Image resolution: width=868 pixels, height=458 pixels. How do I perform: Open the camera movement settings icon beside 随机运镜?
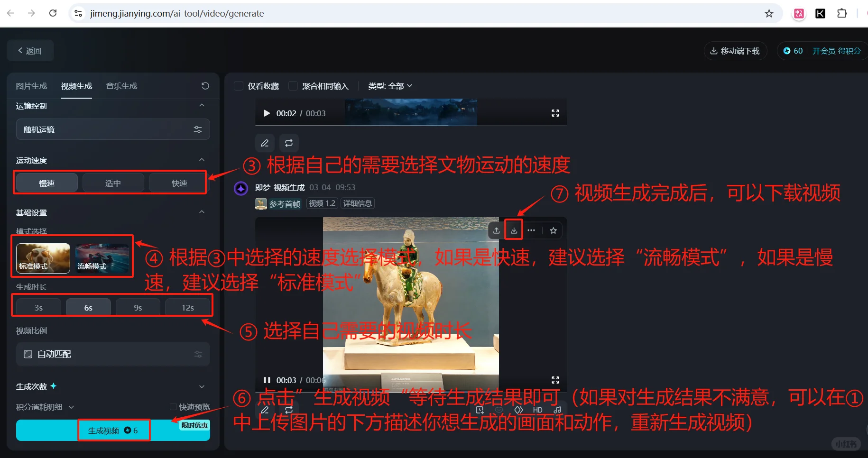click(x=198, y=129)
